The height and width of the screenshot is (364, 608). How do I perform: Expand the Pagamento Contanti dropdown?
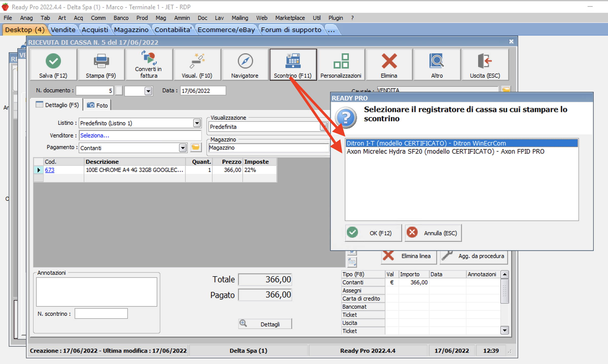183,148
